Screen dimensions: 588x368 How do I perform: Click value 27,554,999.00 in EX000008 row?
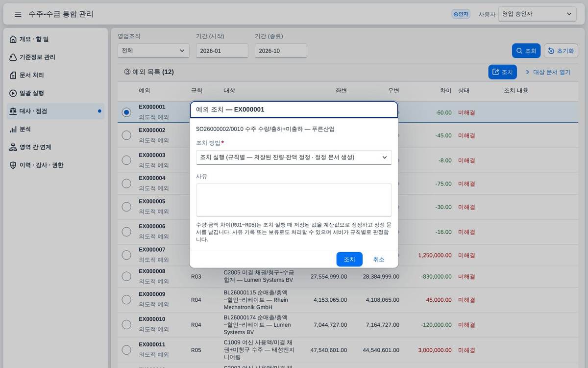(329, 276)
